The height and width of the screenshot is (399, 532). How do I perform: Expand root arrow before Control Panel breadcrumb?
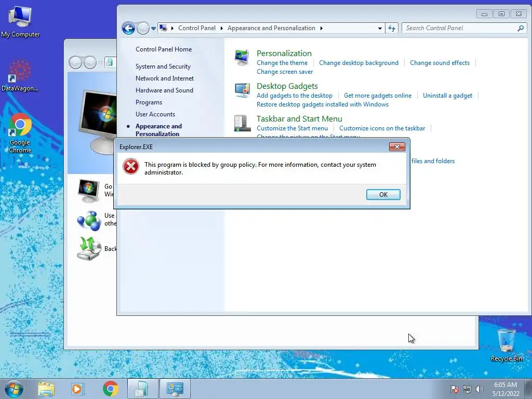pyautogui.click(x=172, y=28)
